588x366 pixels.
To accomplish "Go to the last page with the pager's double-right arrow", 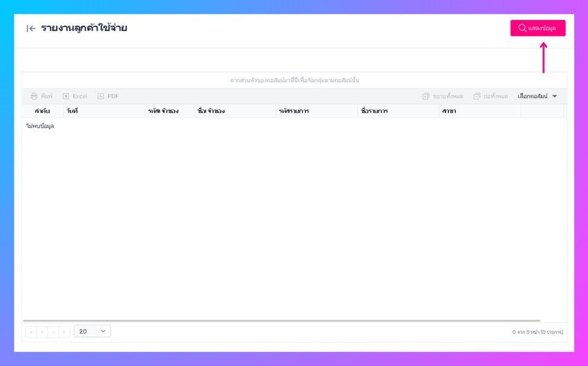I will coord(64,332).
